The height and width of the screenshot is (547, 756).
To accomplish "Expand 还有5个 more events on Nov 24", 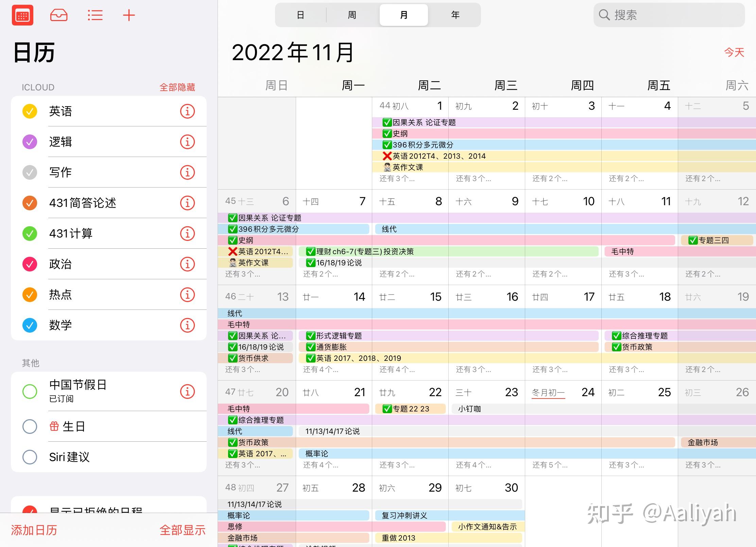I will pyautogui.click(x=550, y=465).
